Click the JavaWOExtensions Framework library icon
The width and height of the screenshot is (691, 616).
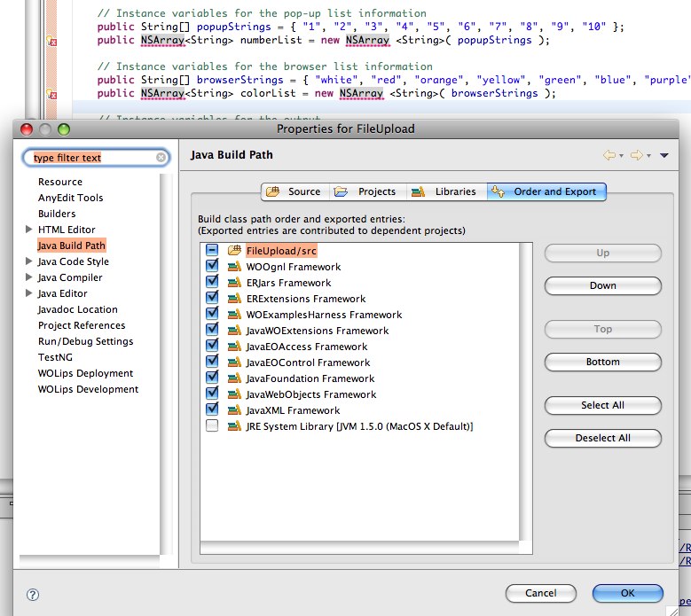234,331
